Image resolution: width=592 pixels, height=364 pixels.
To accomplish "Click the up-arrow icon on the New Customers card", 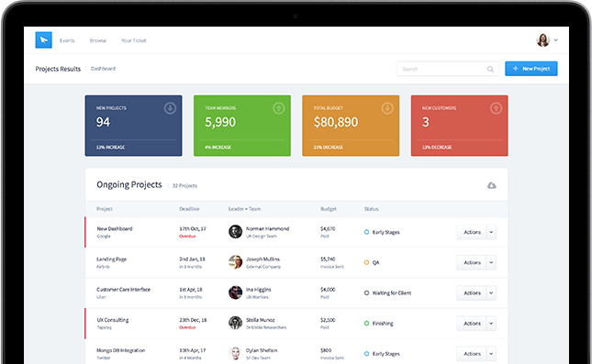I will tap(497, 108).
